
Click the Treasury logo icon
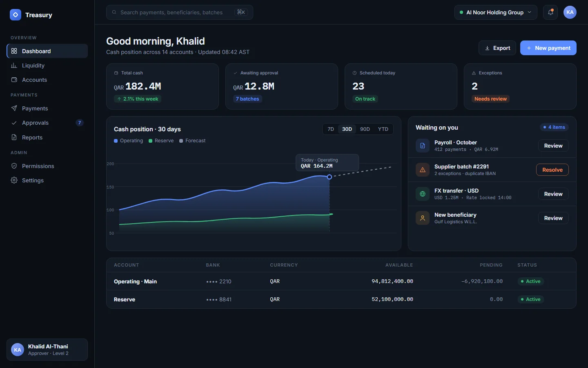15,15
